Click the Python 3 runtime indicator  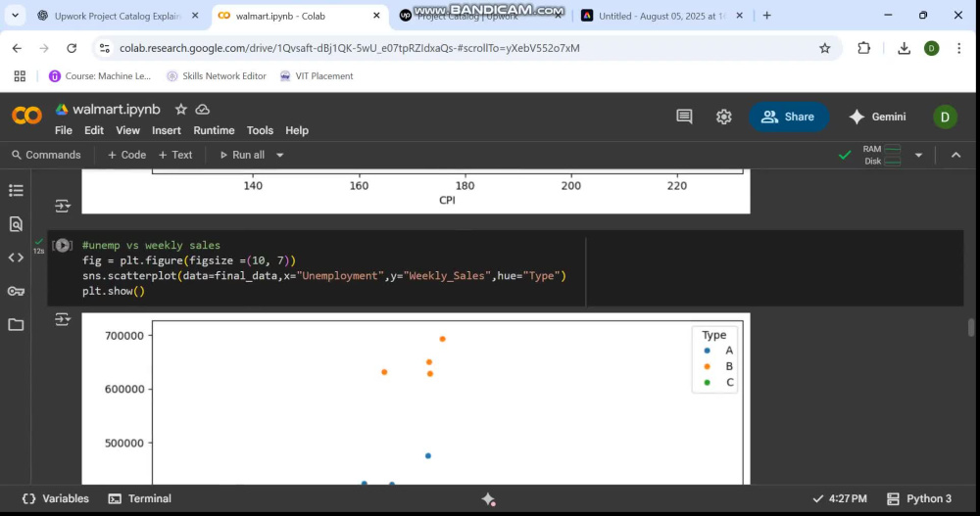pyautogui.click(x=919, y=498)
